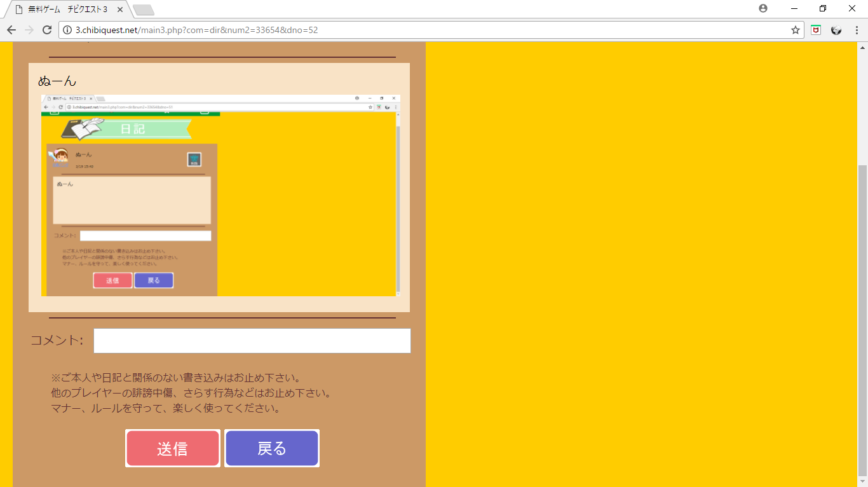Viewport: 868px width, 487px height.
Task: Click the diary screenshot image
Action: click(220, 195)
